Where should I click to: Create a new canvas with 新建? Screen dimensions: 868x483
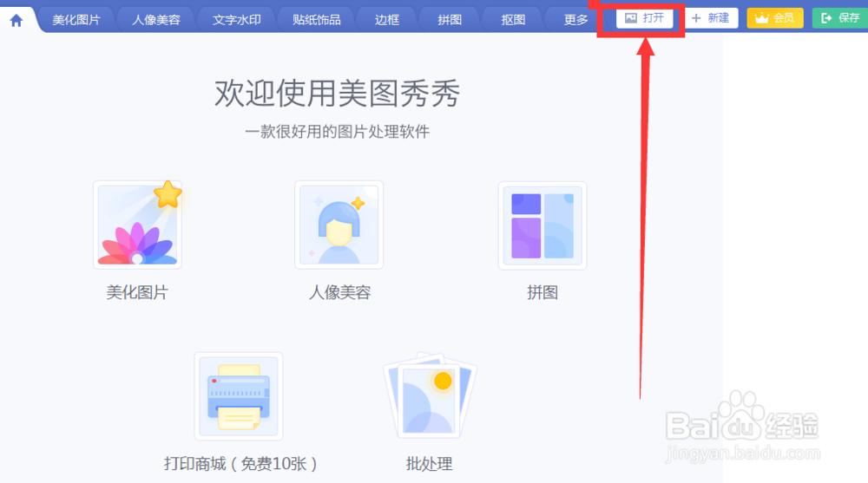point(712,18)
